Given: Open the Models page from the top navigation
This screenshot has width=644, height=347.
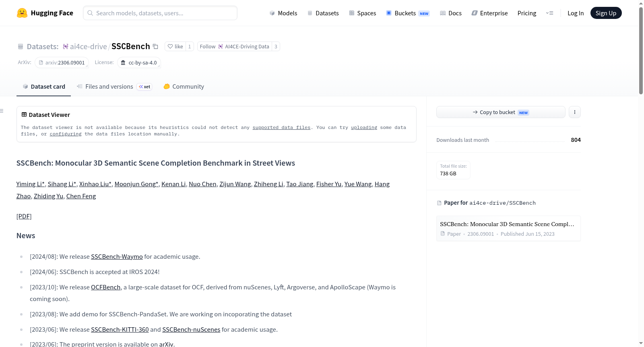Looking at the screenshot, I should coord(283,13).
